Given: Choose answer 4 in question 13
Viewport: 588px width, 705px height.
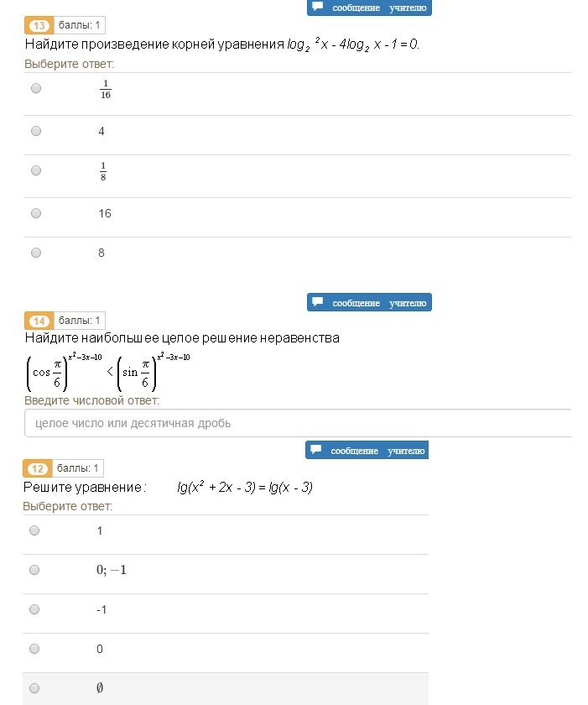Looking at the screenshot, I should click(x=36, y=131).
